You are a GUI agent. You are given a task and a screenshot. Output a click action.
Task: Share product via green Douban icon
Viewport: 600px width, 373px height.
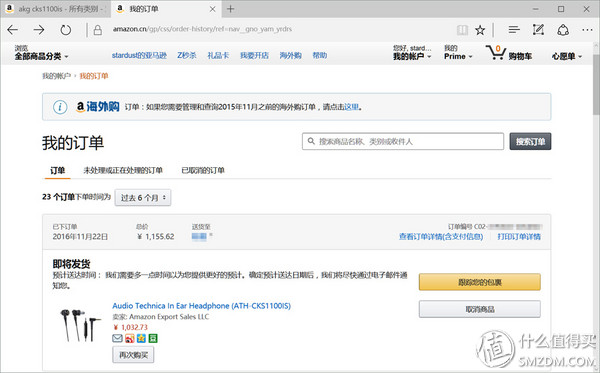point(153,338)
